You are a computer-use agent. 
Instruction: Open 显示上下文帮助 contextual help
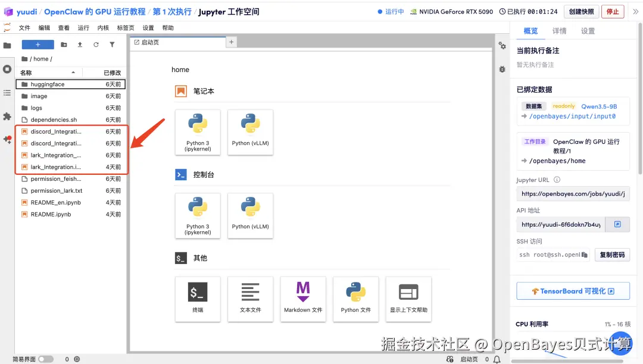point(408,299)
